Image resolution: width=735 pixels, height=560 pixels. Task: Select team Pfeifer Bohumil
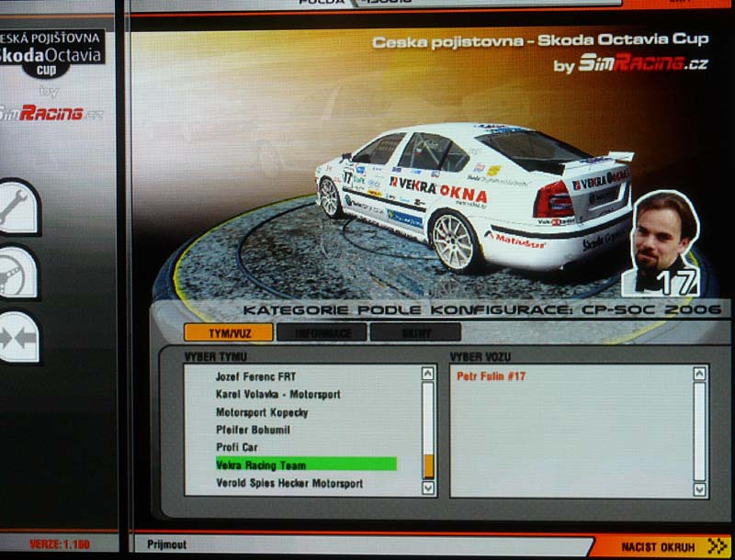tap(253, 430)
